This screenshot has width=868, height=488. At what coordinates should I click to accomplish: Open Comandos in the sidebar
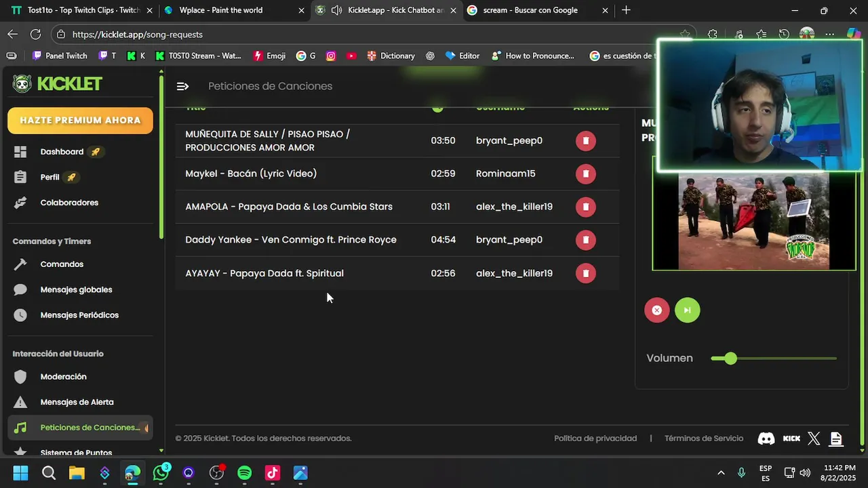point(62,264)
